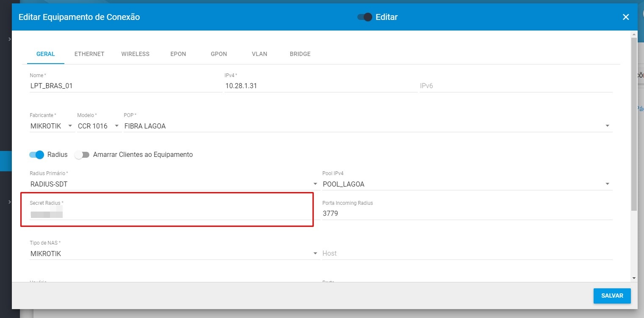Select the EPON tab

178,54
